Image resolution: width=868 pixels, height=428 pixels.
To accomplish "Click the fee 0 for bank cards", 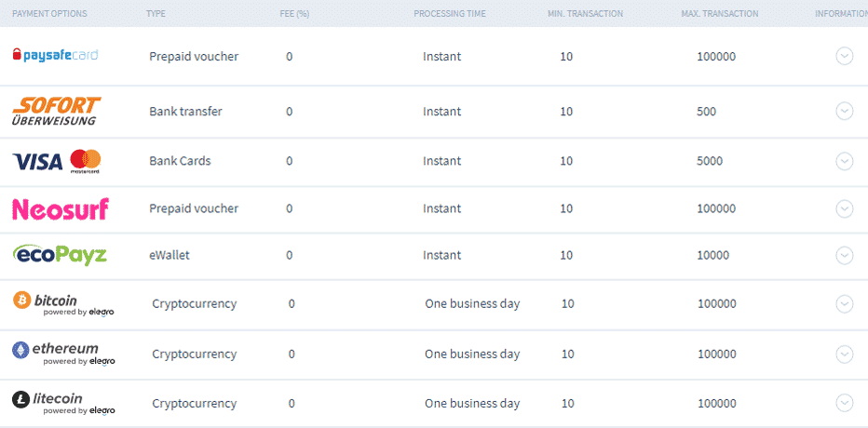I will point(289,161).
